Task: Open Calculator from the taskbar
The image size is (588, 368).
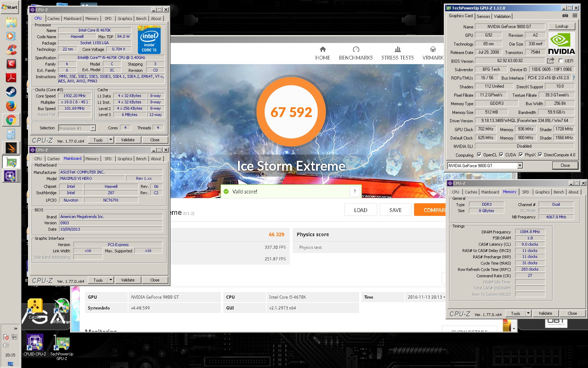Action: pos(11,134)
